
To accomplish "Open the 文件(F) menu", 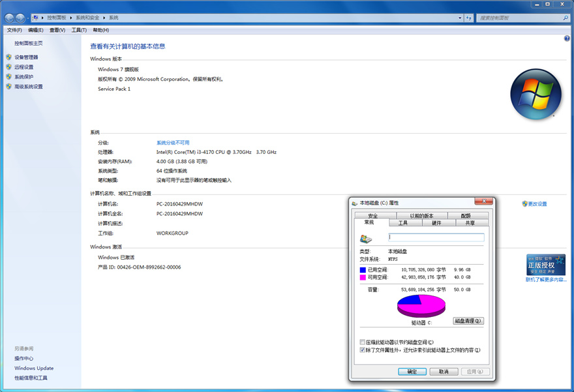I will point(14,30).
